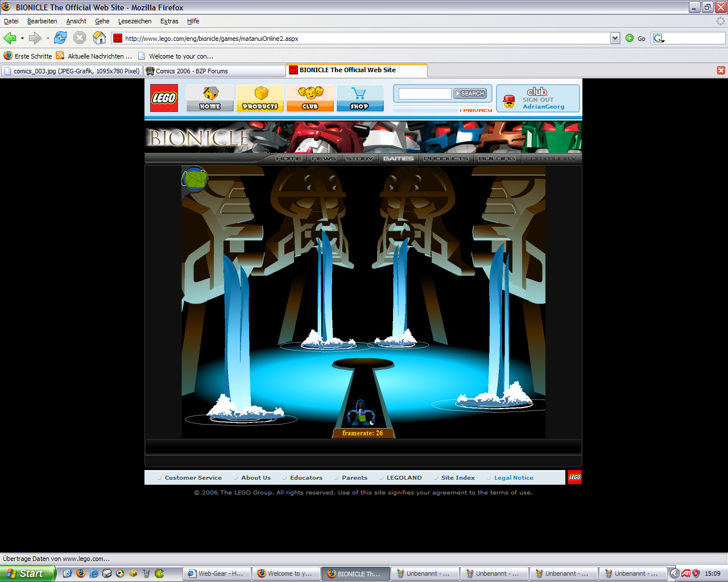
Task: Open the Bearbeiten menu
Action: pos(42,21)
